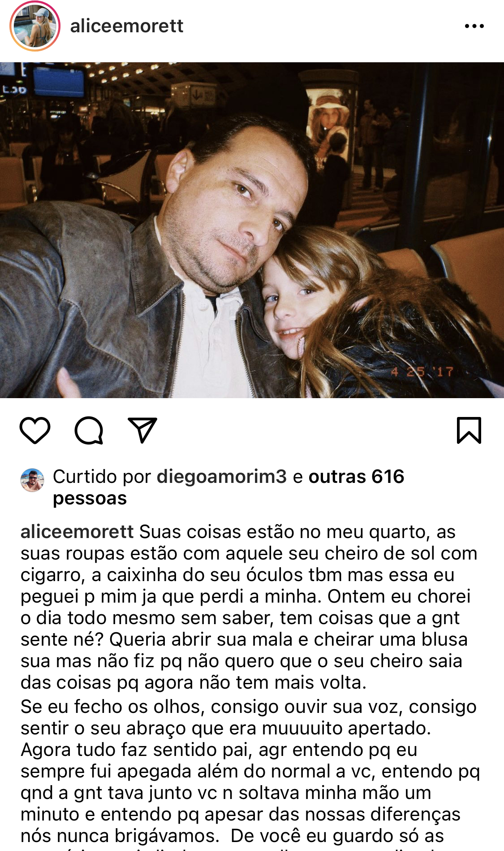The image size is (504, 851).
Task: Open the three-dot more options menu
Action: point(474,26)
